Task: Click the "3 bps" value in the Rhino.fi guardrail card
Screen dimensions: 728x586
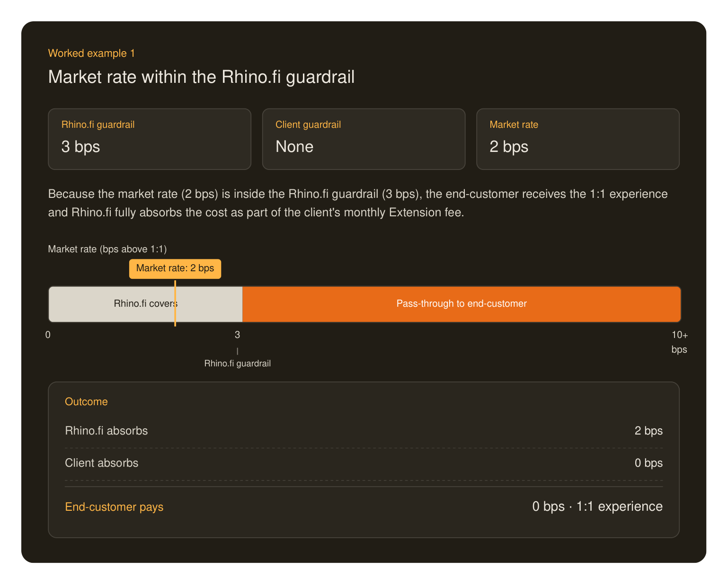Action: (x=80, y=147)
